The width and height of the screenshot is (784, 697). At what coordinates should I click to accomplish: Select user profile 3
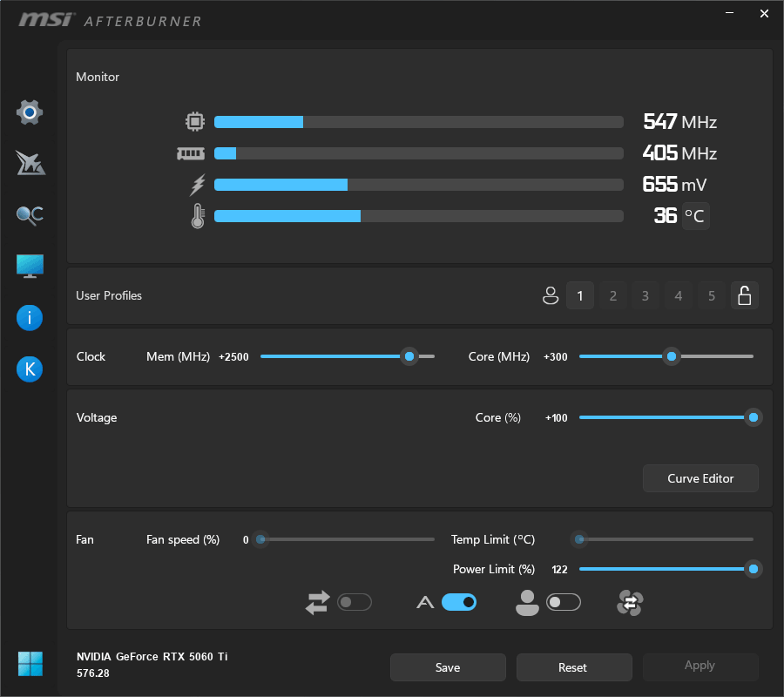click(x=645, y=296)
